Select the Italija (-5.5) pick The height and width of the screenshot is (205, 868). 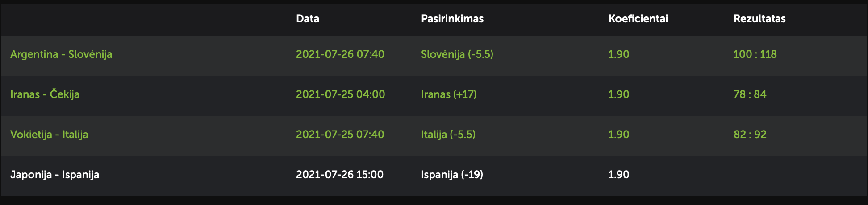tap(448, 135)
